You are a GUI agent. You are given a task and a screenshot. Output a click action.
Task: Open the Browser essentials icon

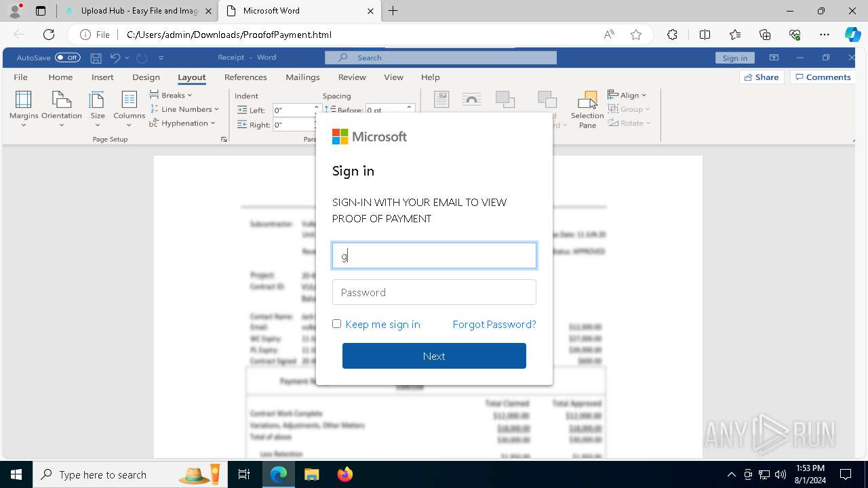pyautogui.click(x=795, y=35)
